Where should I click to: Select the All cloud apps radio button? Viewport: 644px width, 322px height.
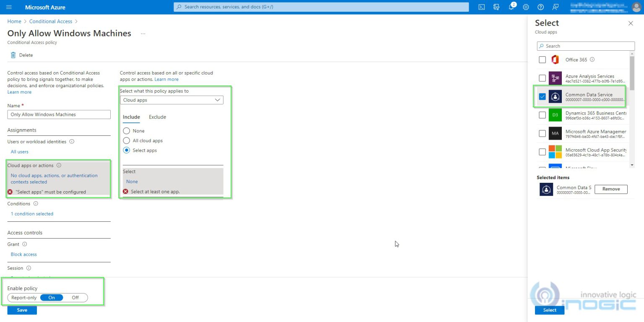(x=126, y=140)
